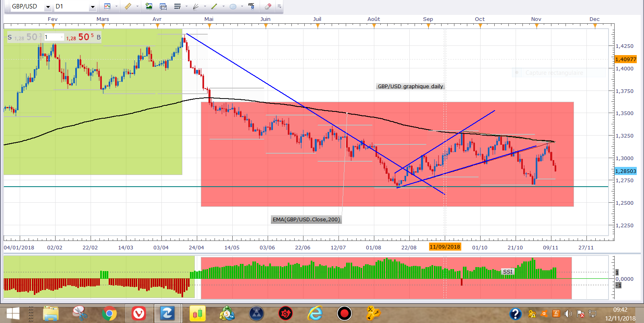Screen dimensions: 644x323
Task: Expand the toolbar overflow options
Action: (x=279, y=6)
